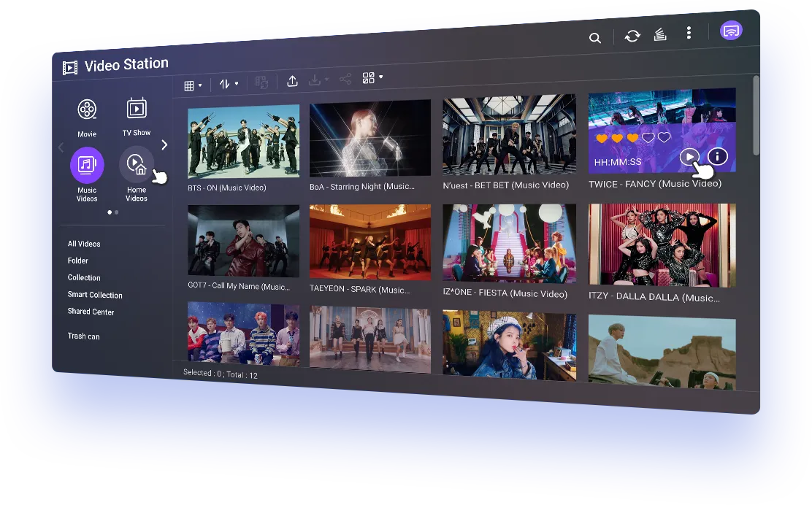This screenshot has width=812, height=505.
Task: Click title TWICE - FANCY (Music Video)
Action: [654, 184]
